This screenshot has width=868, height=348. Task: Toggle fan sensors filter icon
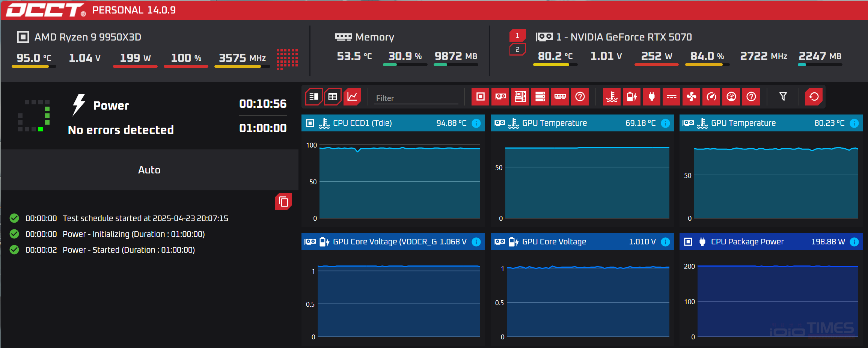692,97
